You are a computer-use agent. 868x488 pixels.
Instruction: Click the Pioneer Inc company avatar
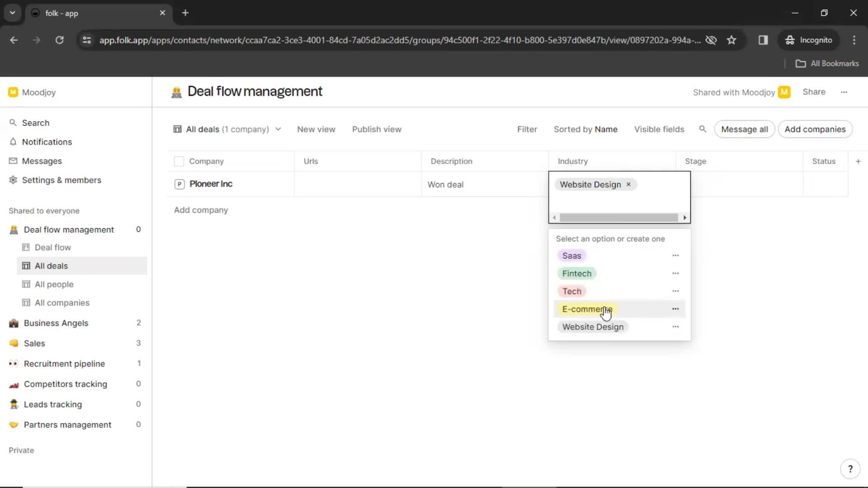click(179, 184)
